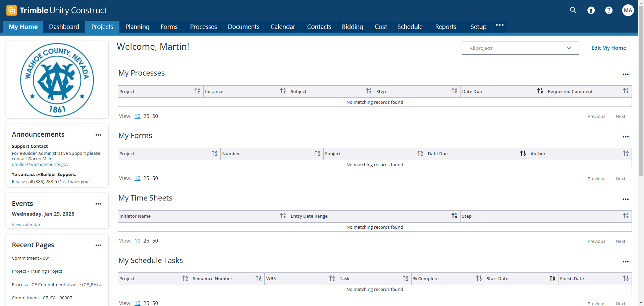Open the Setup tab
Viewport: 644px width, 306px height.
pos(478,27)
